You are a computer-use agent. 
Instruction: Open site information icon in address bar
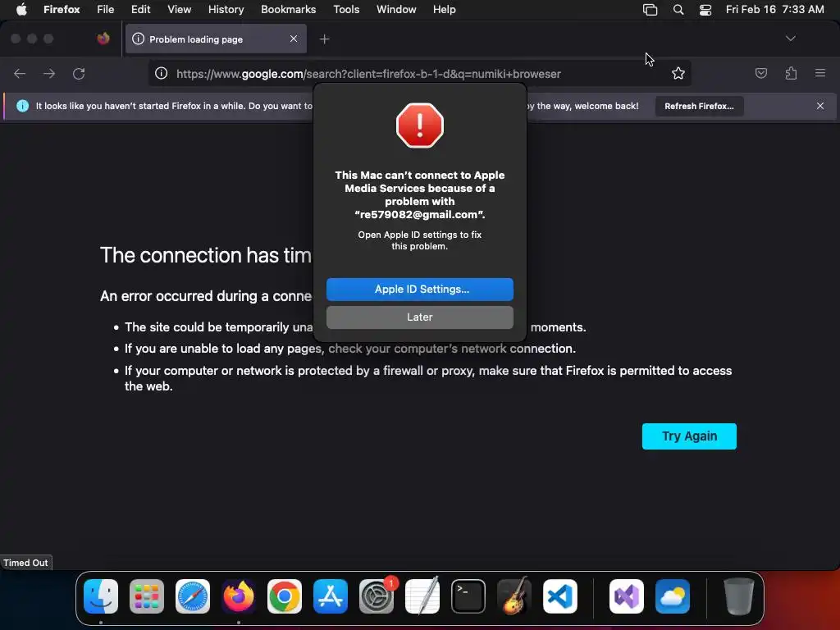click(x=162, y=73)
